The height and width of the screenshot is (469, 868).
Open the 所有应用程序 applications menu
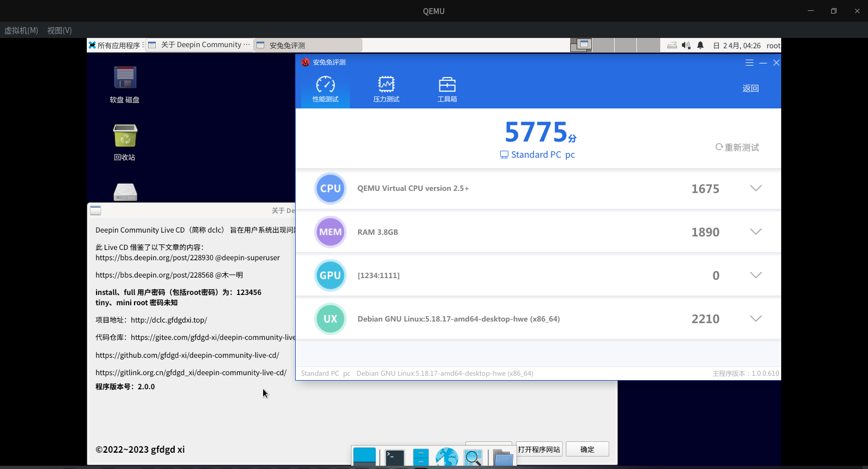pyautogui.click(x=115, y=45)
